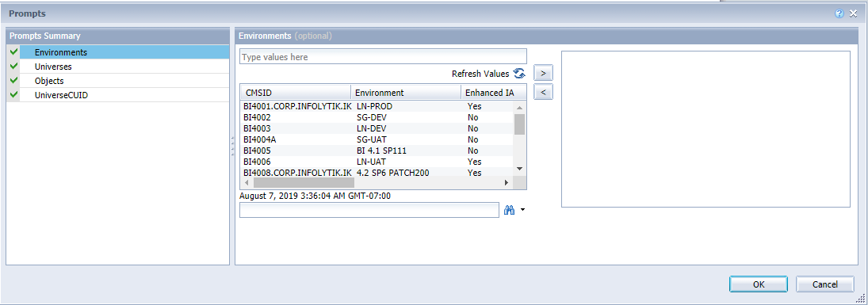The image size is (868, 305).
Task: Click the LN-PROD environment cell
Action: click(375, 106)
